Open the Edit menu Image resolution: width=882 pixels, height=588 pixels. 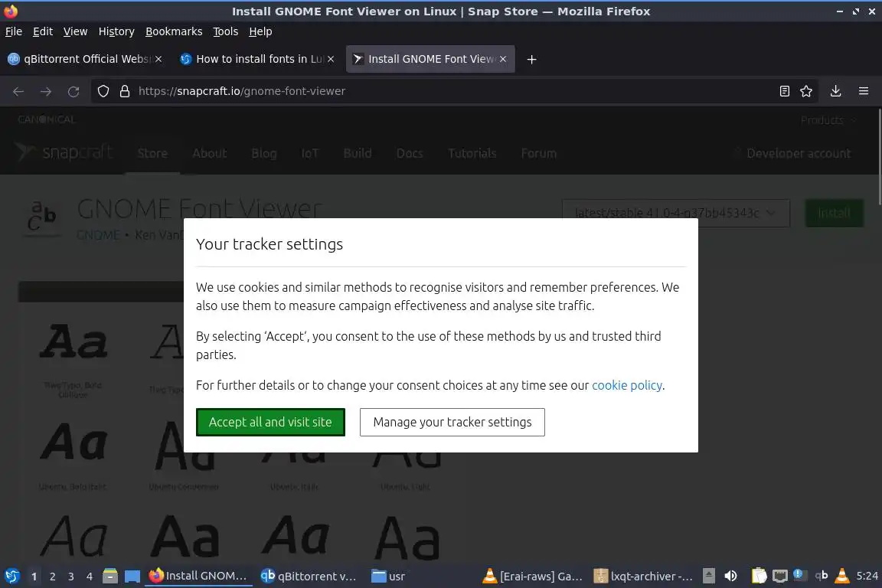tap(43, 31)
